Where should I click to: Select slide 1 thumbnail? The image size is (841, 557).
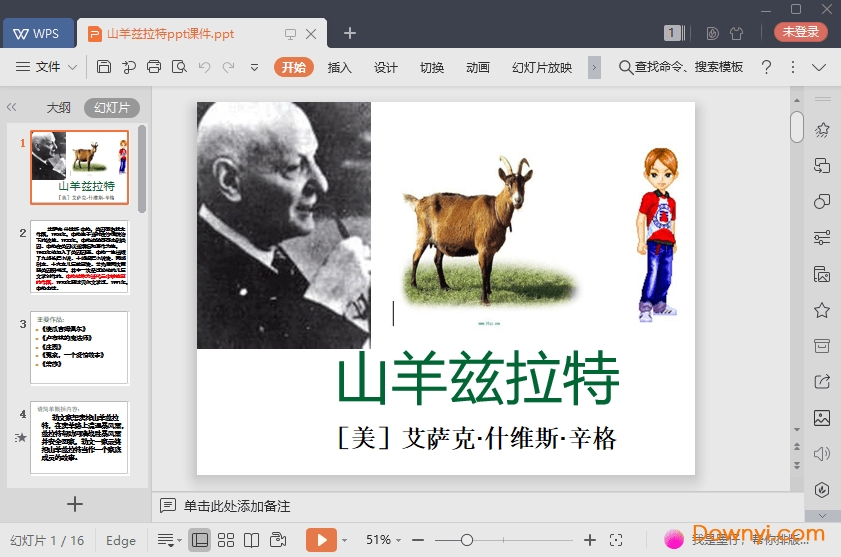coord(79,167)
